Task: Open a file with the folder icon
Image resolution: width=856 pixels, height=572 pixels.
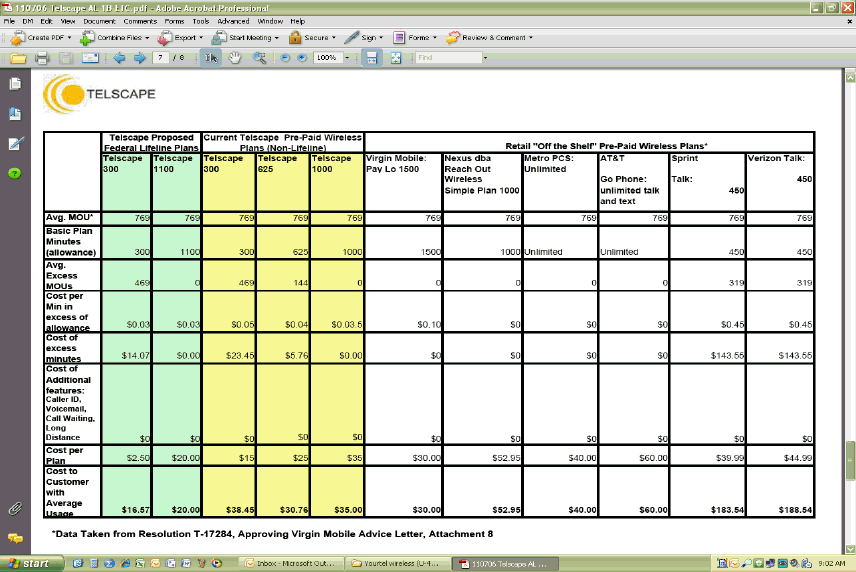Action: click(x=18, y=58)
